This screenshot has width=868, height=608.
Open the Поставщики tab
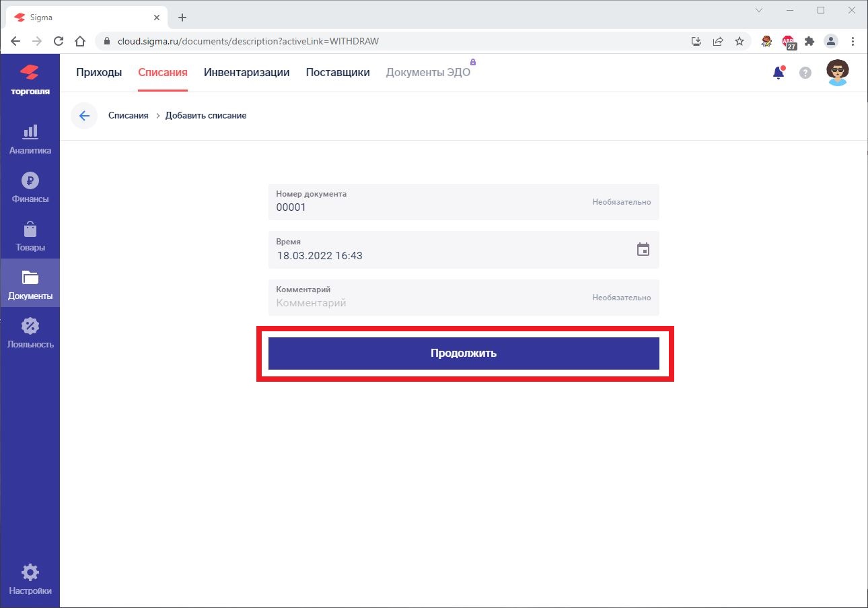[x=337, y=73]
